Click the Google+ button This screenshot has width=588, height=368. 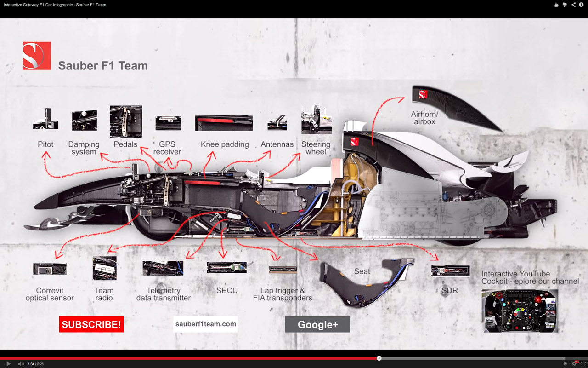[317, 324]
